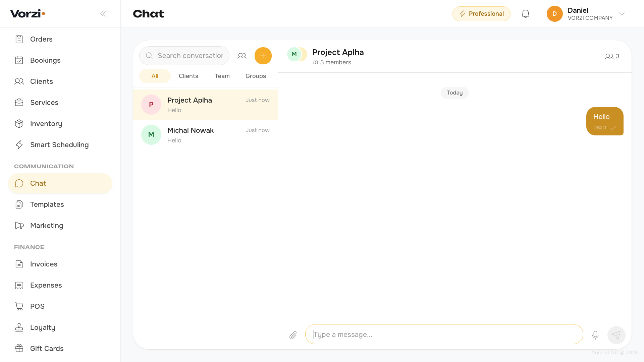Viewport: 644px width, 362px height.
Task: Open the Gift Cards gift icon
Action: (19, 349)
